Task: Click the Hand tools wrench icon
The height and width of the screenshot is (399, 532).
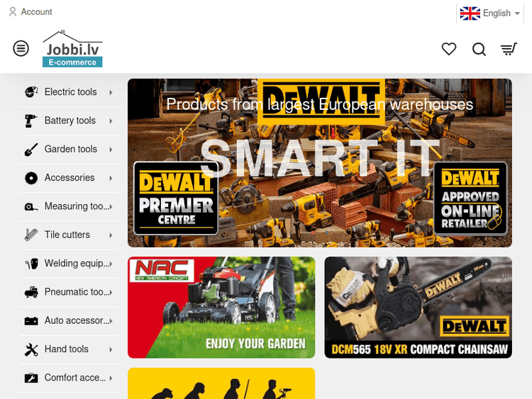Action: coord(31,349)
